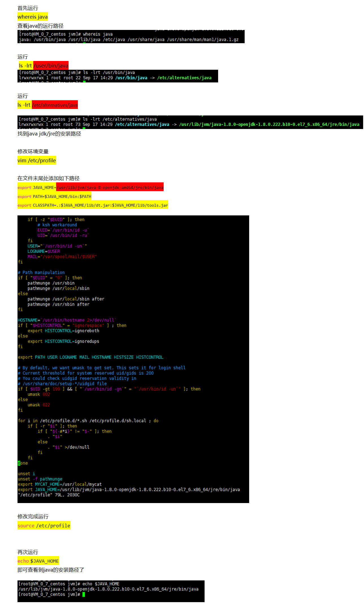Select the highlighted "export CLASSPATH" line
This screenshot has width=364, height=614.
(x=93, y=205)
